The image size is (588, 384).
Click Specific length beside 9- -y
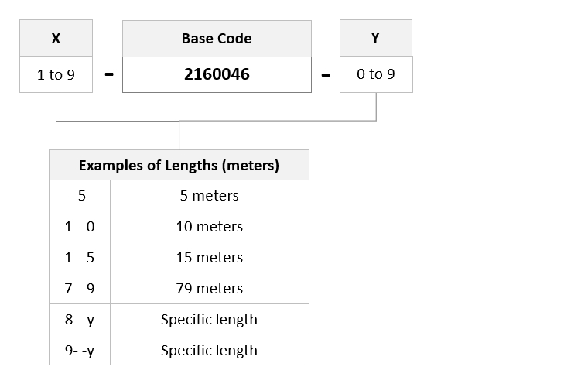[210, 350]
